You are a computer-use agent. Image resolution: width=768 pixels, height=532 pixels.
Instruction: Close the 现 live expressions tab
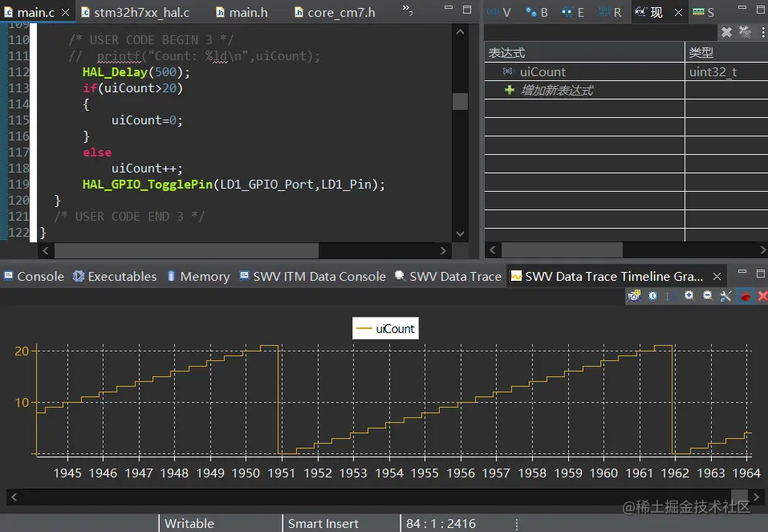pyautogui.click(x=678, y=12)
